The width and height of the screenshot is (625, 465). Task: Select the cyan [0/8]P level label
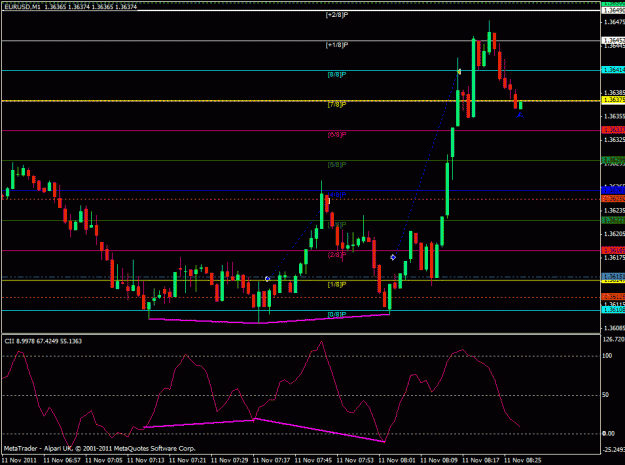[x=337, y=315]
